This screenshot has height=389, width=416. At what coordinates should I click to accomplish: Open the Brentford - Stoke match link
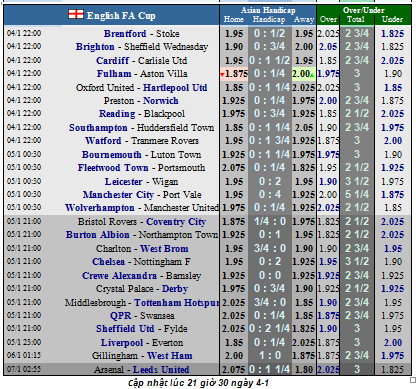[x=141, y=34]
